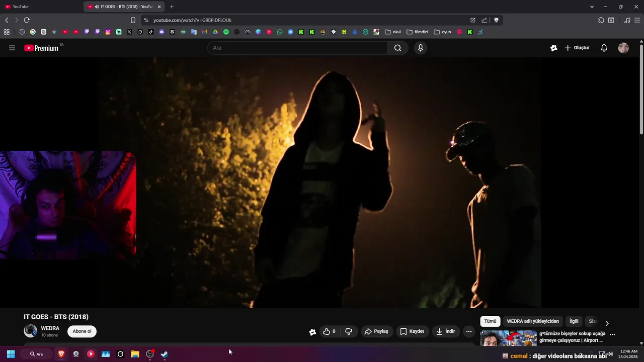Open the WEDRA channel avatar
Viewport: 644px width, 362px height.
click(x=31, y=331)
